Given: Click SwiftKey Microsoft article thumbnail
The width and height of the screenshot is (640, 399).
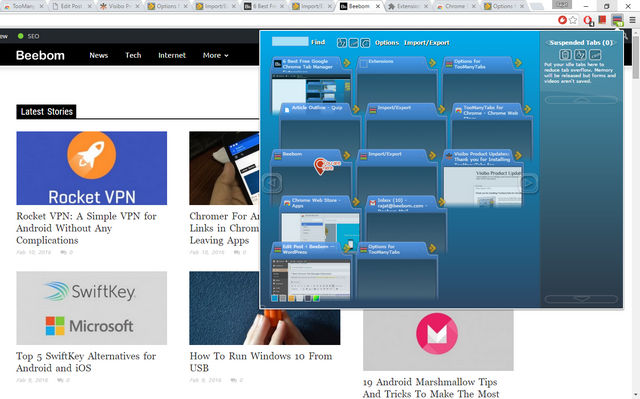Looking at the screenshot, I should pyautogui.click(x=91, y=308).
